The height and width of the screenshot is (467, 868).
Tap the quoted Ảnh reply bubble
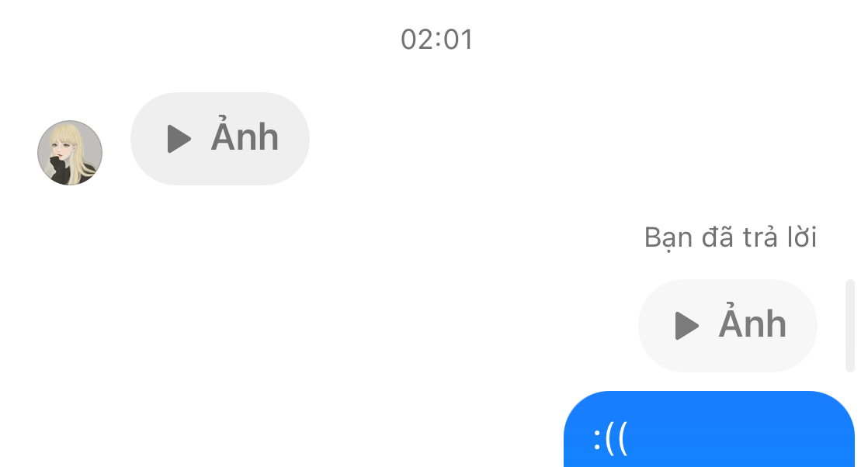click(x=727, y=325)
